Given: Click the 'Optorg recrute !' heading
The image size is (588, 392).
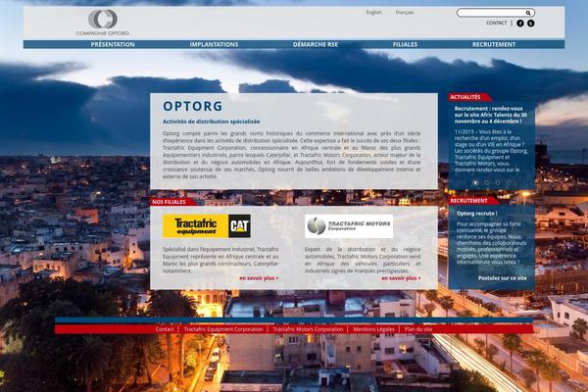Looking at the screenshot, I should [476, 214].
